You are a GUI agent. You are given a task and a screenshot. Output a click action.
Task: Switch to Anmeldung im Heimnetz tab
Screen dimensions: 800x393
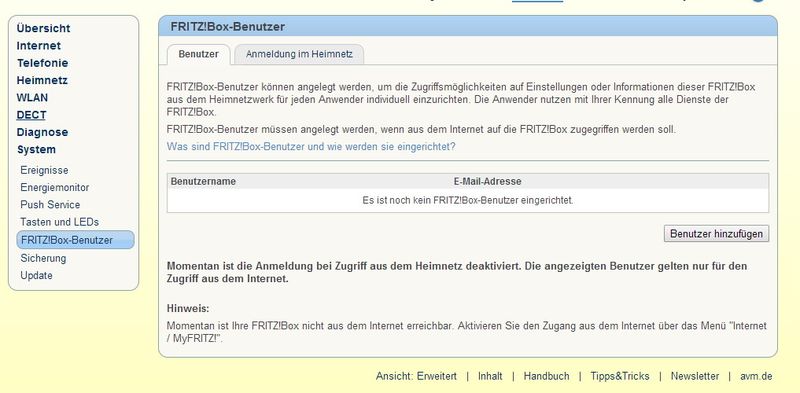[x=299, y=54]
